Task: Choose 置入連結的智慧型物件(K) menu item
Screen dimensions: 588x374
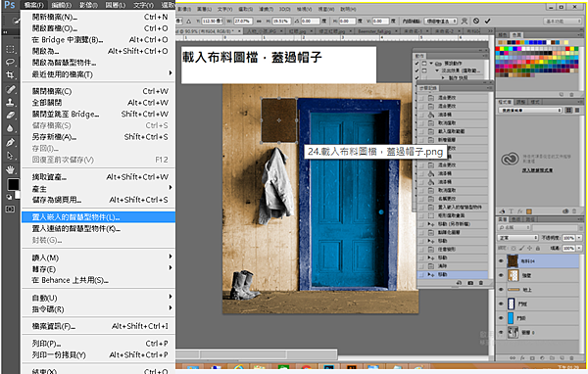Action: pos(99,228)
